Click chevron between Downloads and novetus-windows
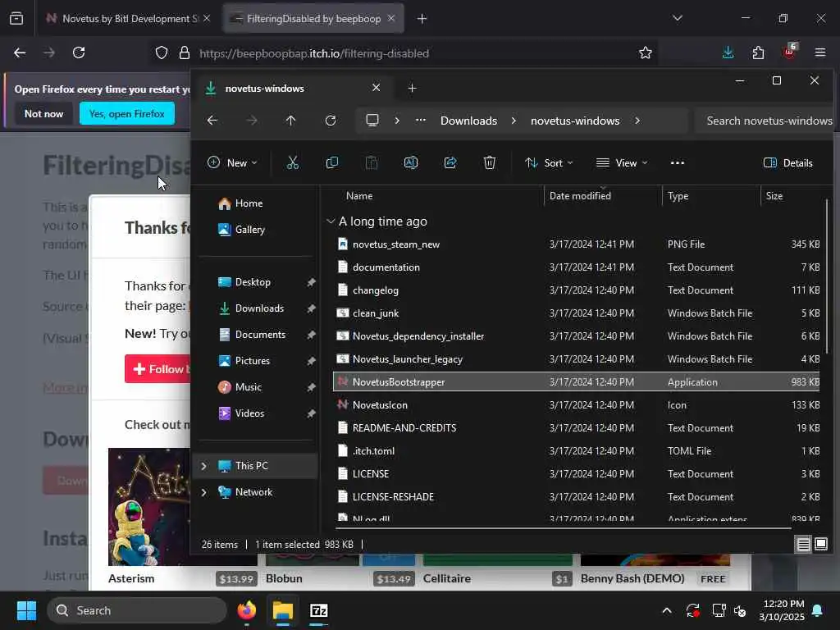 click(514, 121)
